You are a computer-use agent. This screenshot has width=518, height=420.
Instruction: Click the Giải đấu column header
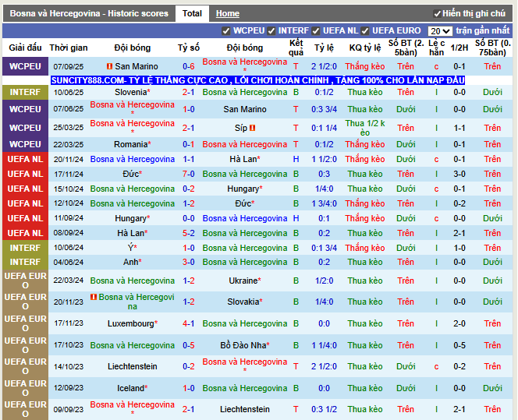[x=25, y=48]
